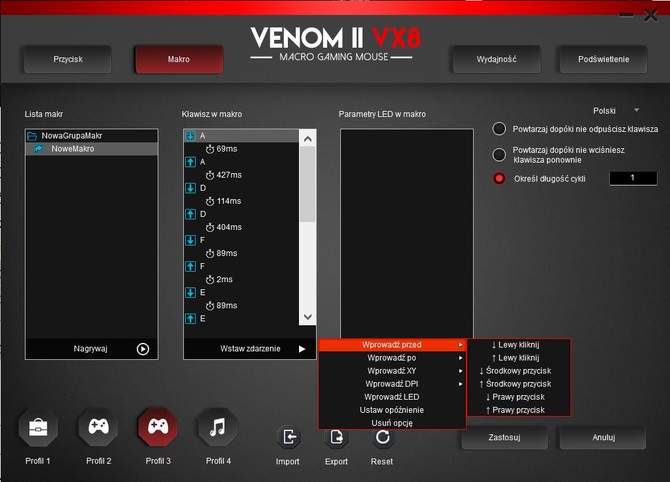
Task: Choose Usuń opcję from the menu
Action: click(392, 423)
